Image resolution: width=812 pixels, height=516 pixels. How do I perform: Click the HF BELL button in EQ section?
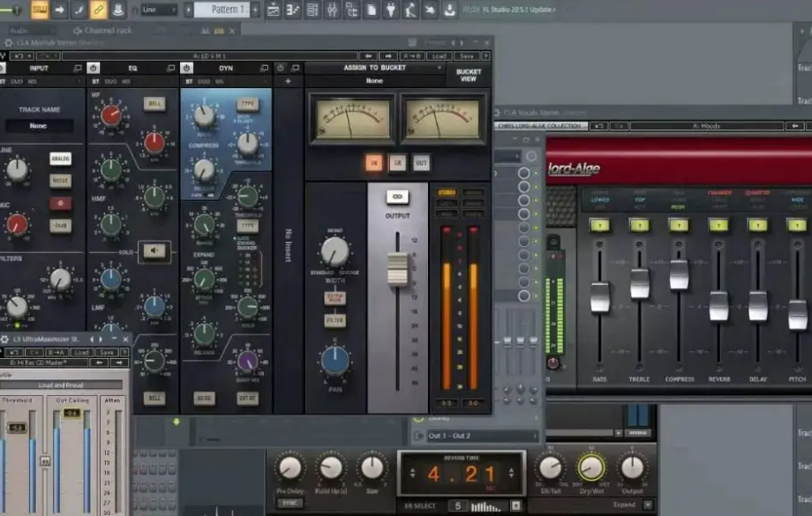click(x=154, y=103)
